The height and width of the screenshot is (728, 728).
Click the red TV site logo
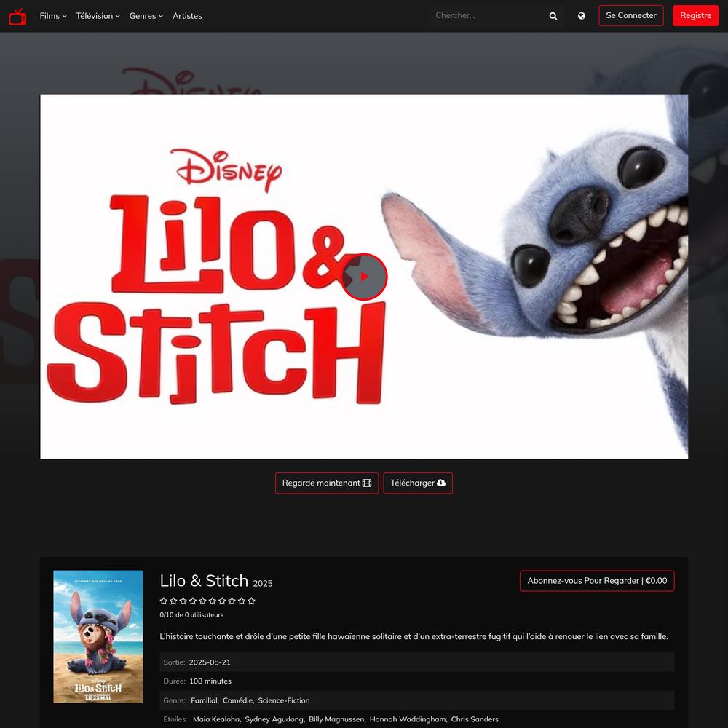(x=17, y=16)
